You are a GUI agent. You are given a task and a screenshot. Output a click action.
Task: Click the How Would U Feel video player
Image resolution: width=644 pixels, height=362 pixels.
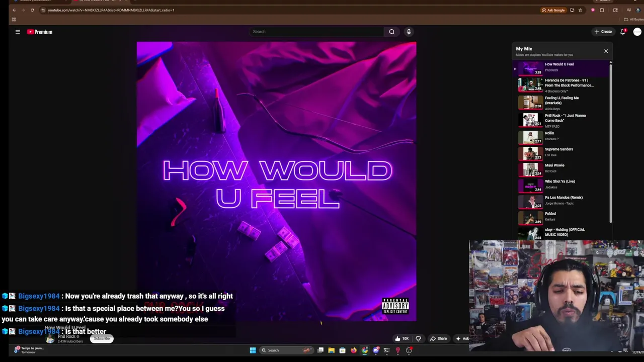point(276,181)
